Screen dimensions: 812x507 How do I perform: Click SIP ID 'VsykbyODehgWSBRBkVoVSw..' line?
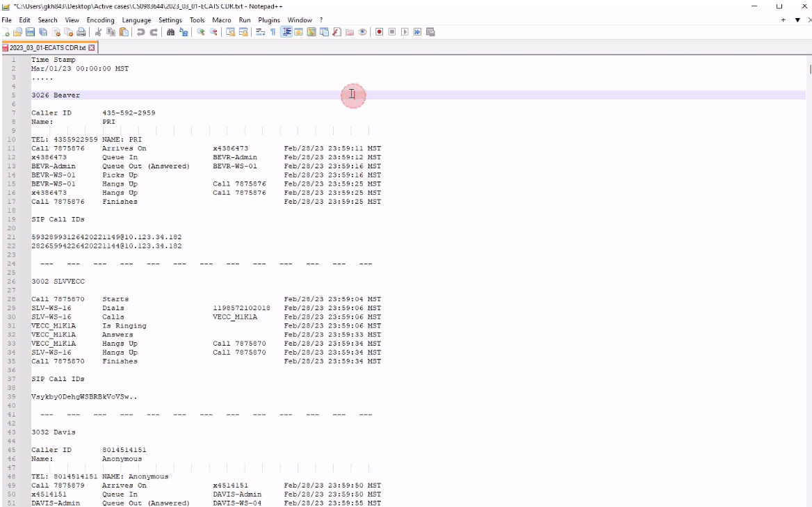click(84, 396)
